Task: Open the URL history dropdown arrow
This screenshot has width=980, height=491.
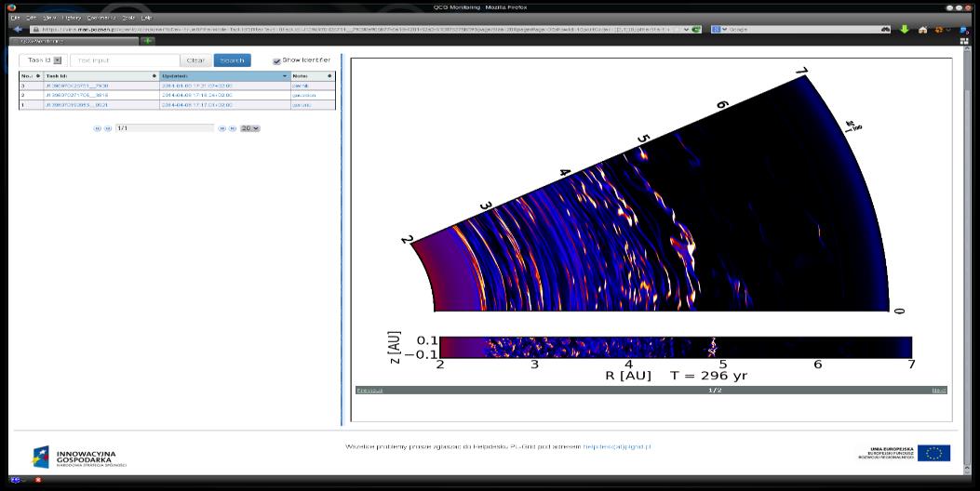Action: pos(687,30)
